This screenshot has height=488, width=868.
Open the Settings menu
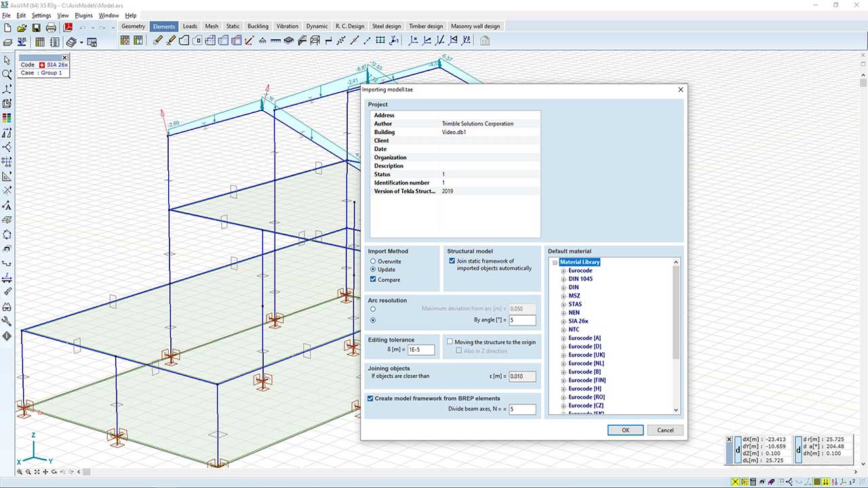41,15
